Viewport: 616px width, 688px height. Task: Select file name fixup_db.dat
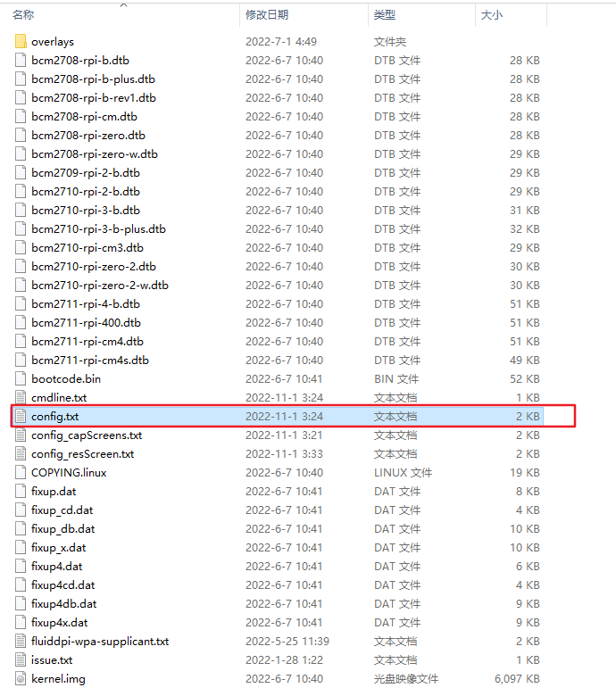click(x=62, y=529)
